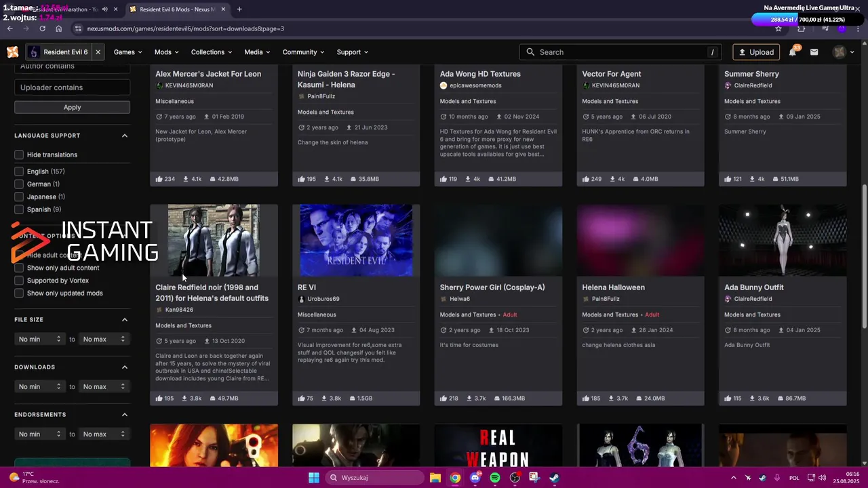Enable Show only adult content
Screen dimensions: 868x488
coord(19,268)
